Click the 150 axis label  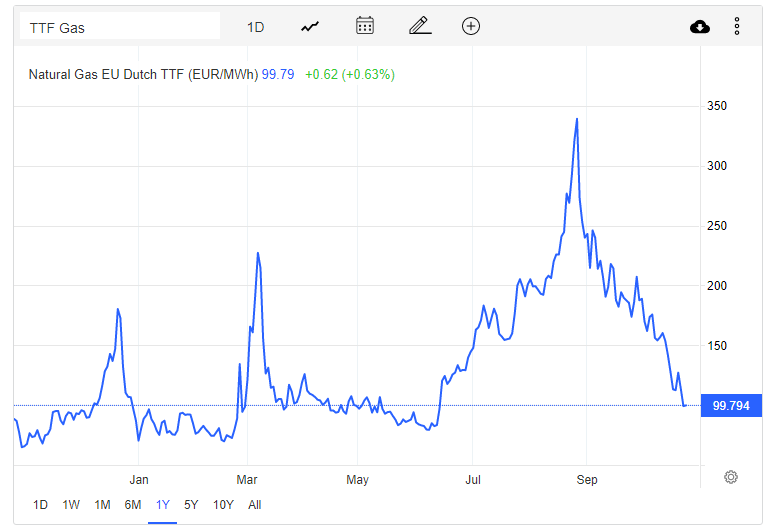pyautogui.click(x=717, y=345)
